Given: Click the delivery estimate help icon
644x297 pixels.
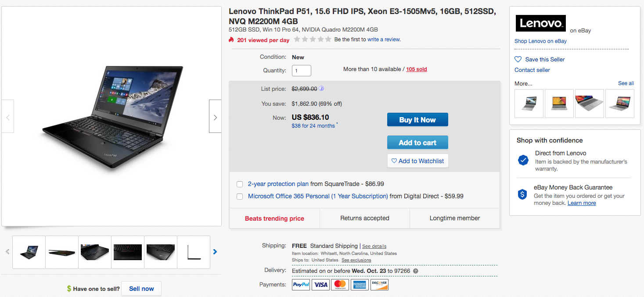Looking at the screenshot, I should tap(416, 271).
